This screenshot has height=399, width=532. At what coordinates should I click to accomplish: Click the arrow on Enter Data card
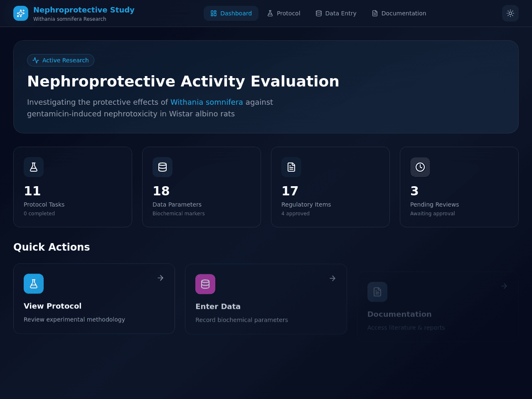tap(332, 278)
